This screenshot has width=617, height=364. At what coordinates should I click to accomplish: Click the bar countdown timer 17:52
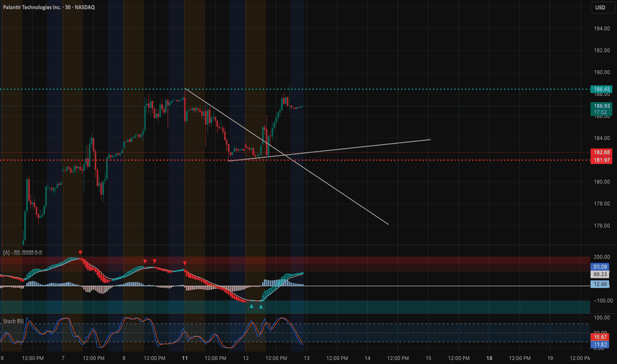click(x=601, y=112)
